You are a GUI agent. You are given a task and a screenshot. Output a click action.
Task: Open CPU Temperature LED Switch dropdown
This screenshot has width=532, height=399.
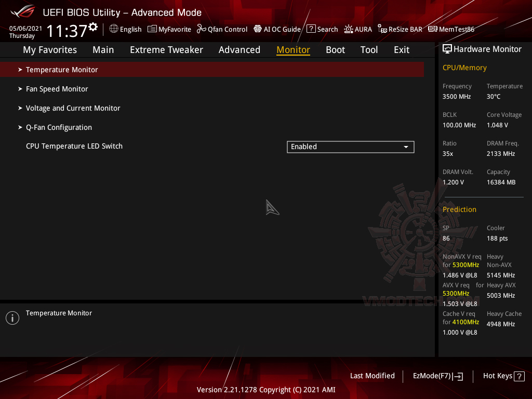click(351, 147)
